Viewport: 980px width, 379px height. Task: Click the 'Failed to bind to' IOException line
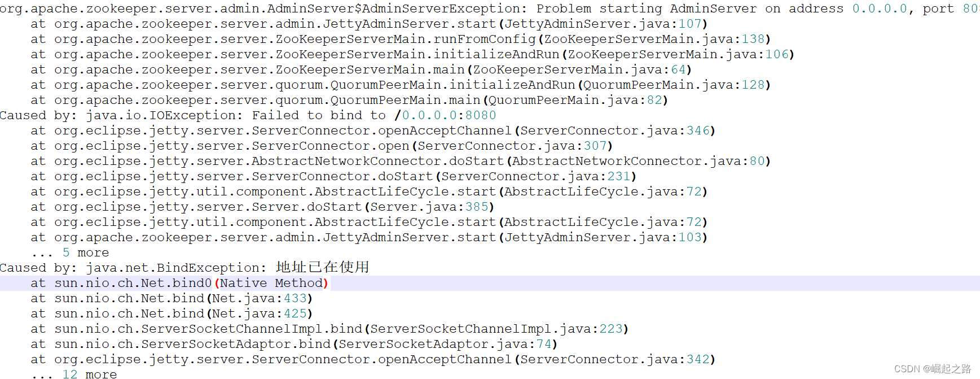(248, 115)
